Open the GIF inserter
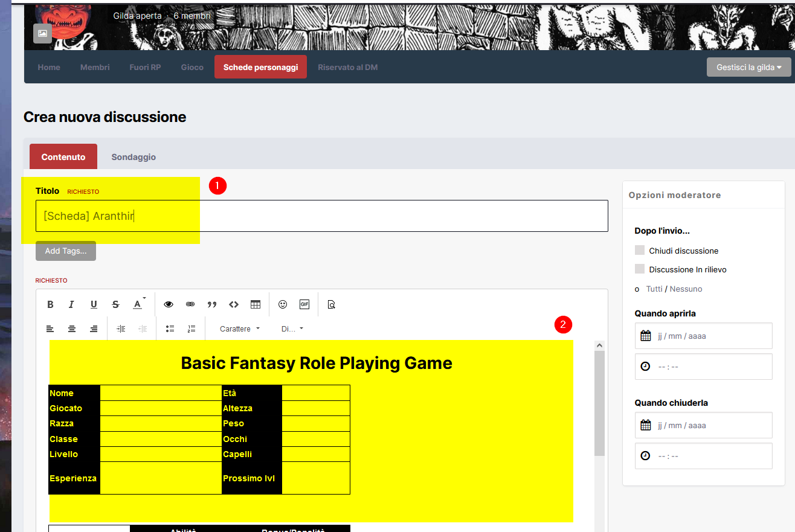Screen dimensions: 795x532 coord(304,305)
